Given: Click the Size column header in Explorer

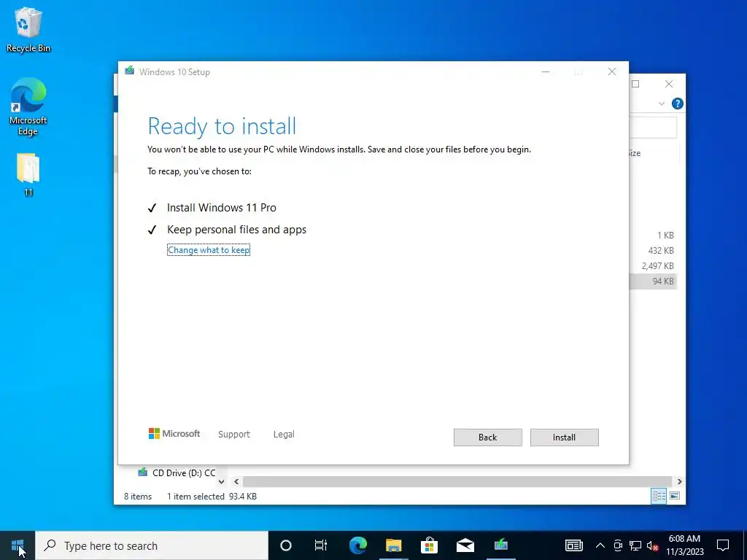Looking at the screenshot, I should [x=635, y=153].
